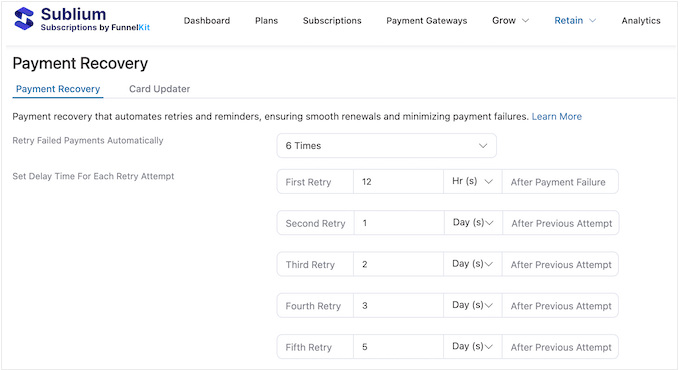The height and width of the screenshot is (370, 680).
Task: Open the Dashboard menu item
Action: 207,20
